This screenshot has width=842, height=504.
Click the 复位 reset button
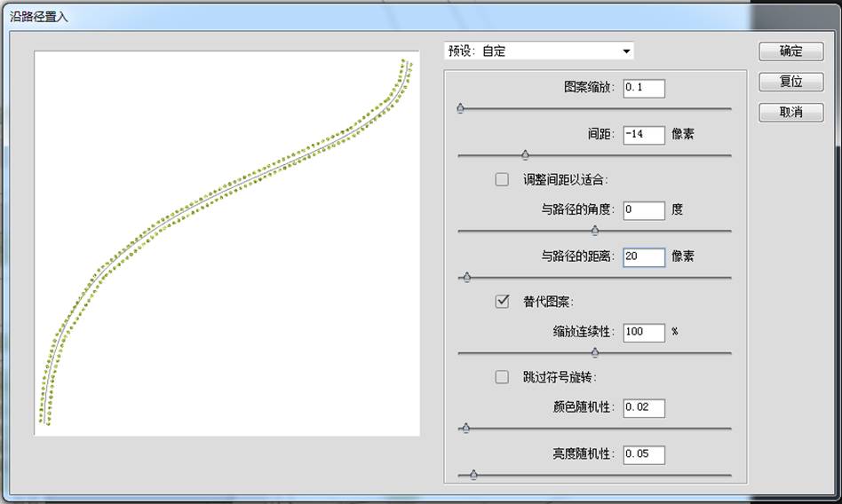point(790,82)
